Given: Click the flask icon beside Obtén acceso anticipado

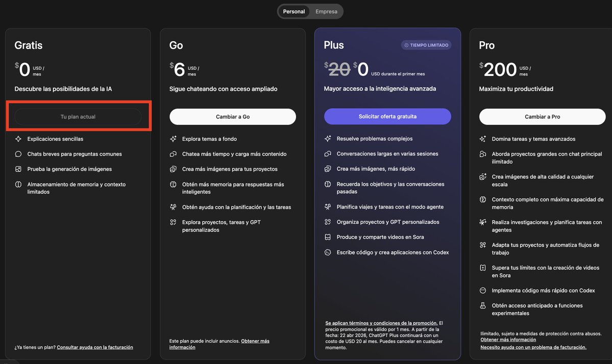Looking at the screenshot, I should pyautogui.click(x=483, y=305).
